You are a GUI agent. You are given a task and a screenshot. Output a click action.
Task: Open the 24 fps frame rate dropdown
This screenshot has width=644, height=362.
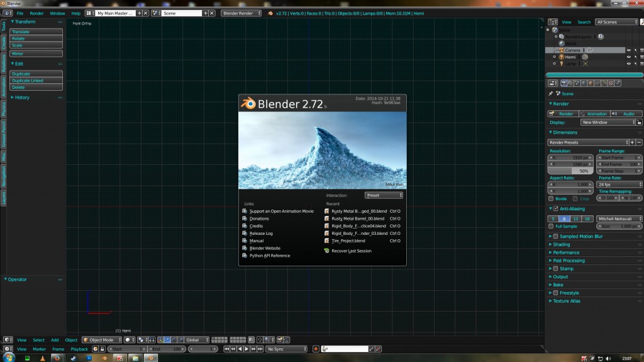(x=619, y=184)
